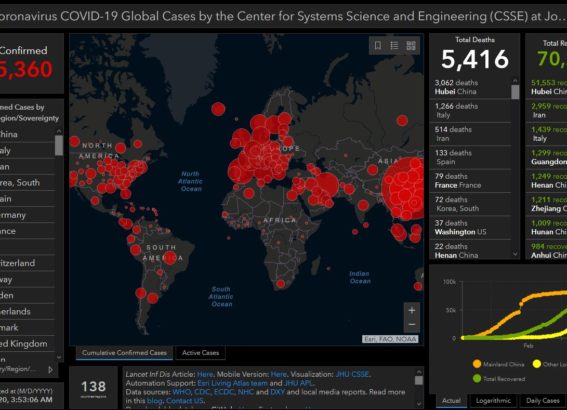Select the Korea, South 72 deaths row

[x=470, y=204]
